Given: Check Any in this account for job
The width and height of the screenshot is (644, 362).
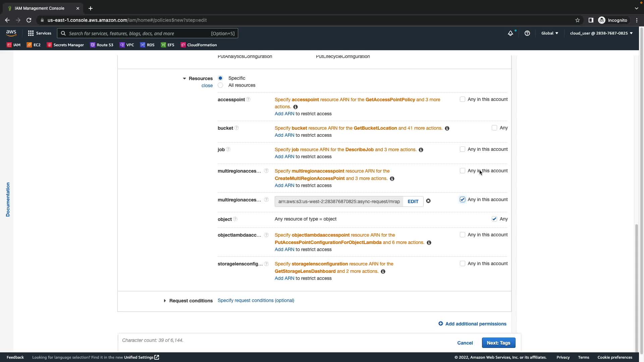Looking at the screenshot, I should [462, 149].
